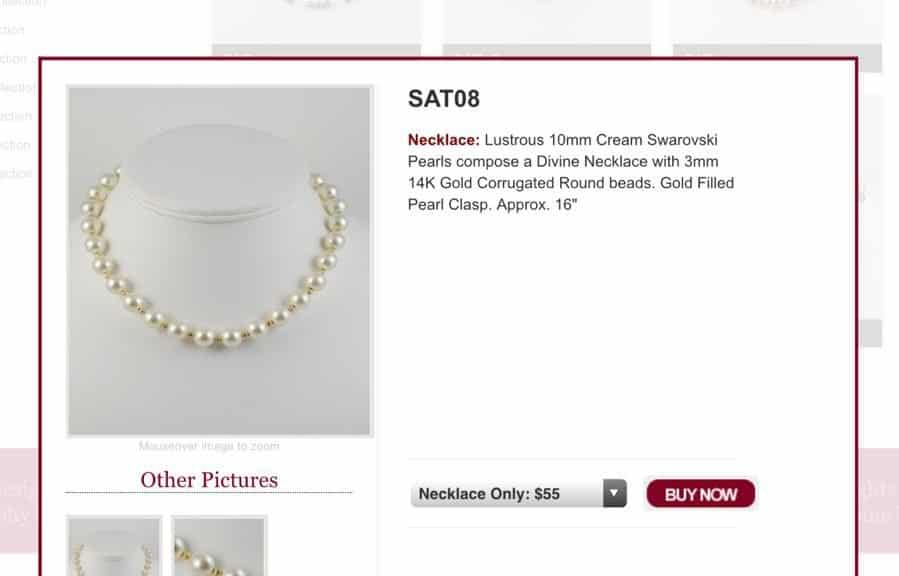Click the dimmed product card above the necklace photo

pos(316,28)
